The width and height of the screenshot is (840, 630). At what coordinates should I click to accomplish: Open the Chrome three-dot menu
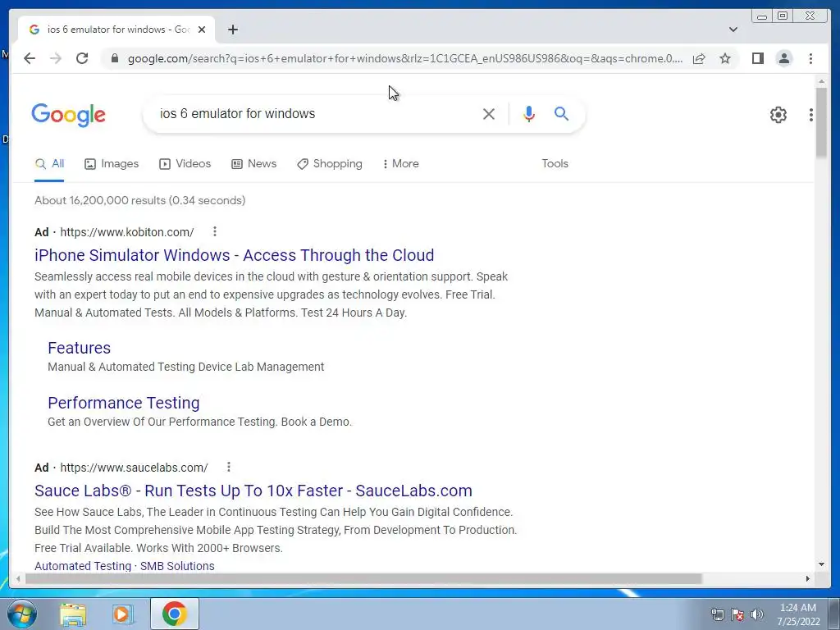point(810,58)
